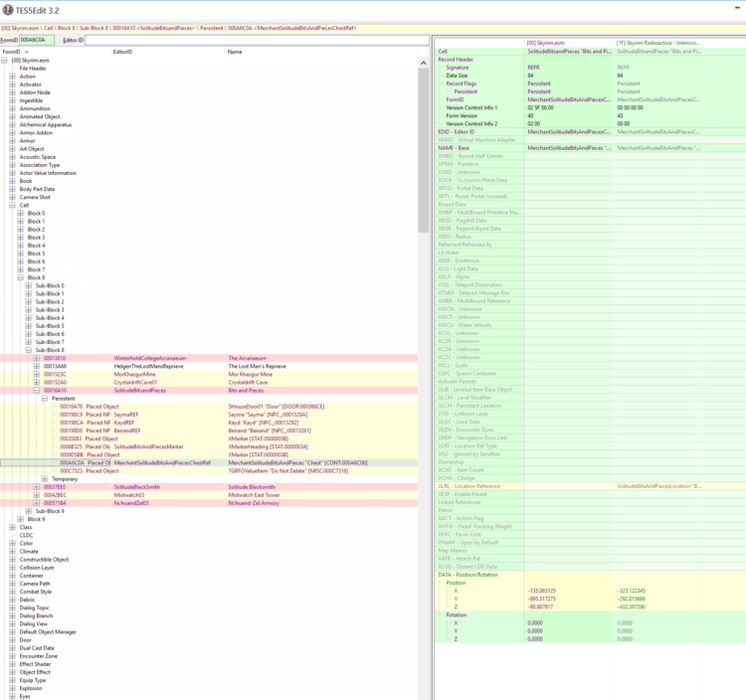
Task: Select SolitudeBlackSmith cell row
Action: click(x=209, y=487)
